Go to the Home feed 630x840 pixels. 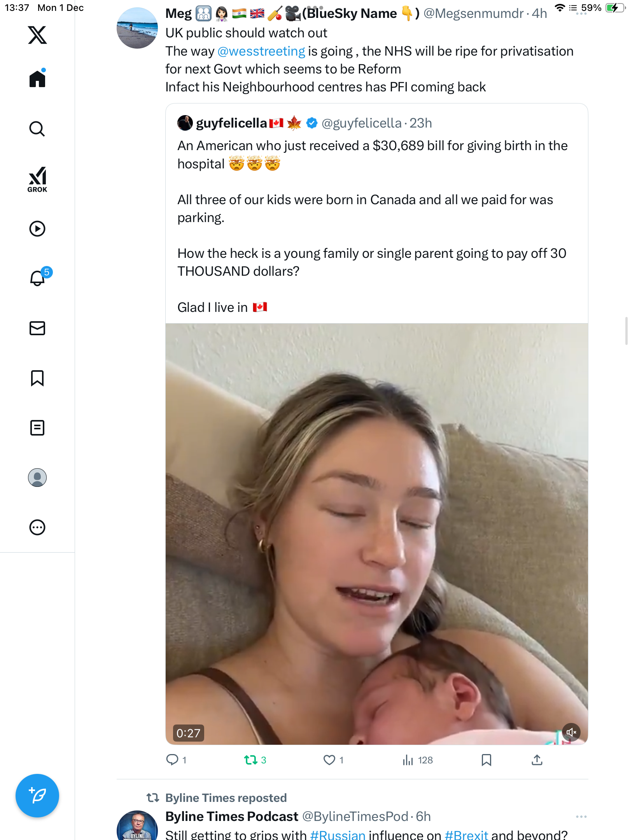pyautogui.click(x=37, y=79)
